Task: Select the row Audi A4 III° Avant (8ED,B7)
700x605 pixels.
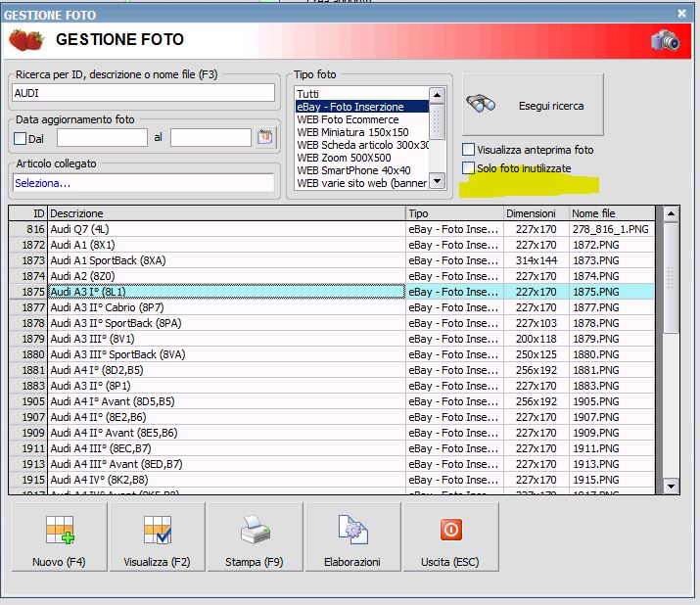Action: click(x=332, y=464)
